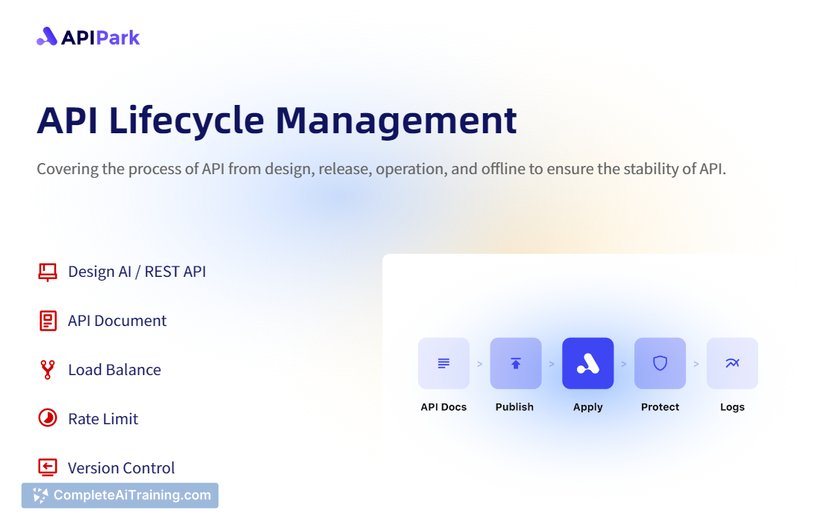Click the APIPark logo icon

point(47,37)
